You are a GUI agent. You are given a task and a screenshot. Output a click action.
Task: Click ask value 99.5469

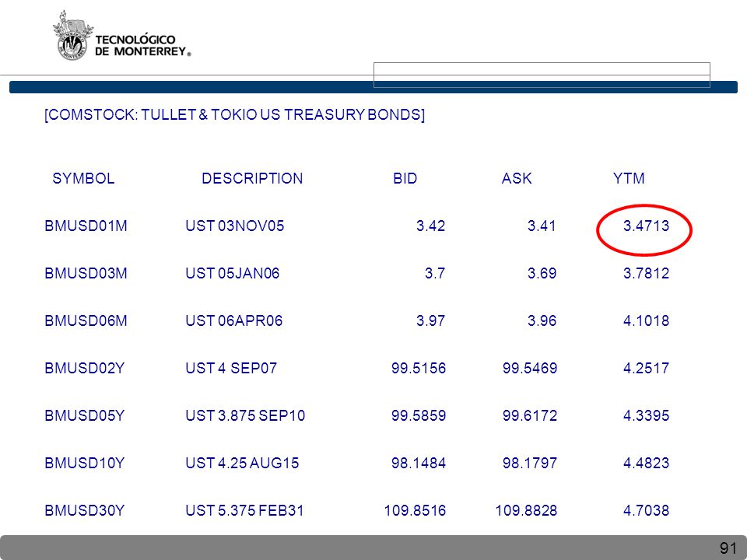pyautogui.click(x=530, y=368)
